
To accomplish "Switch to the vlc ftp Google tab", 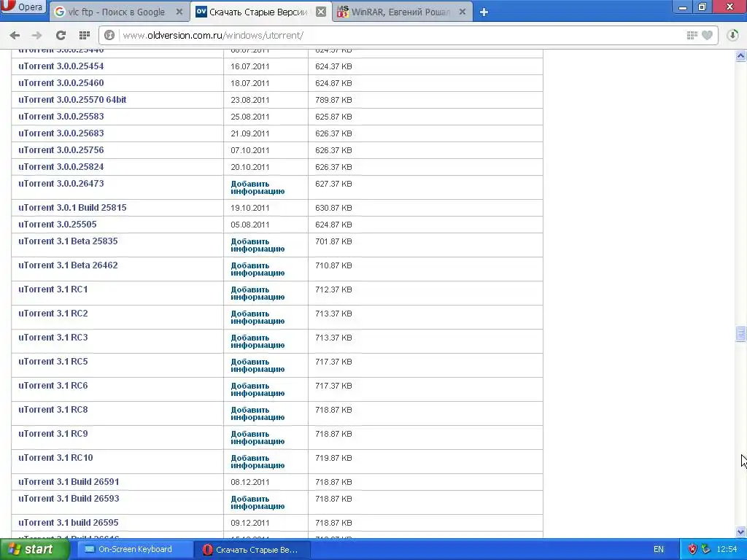I will (x=118, y=12).
